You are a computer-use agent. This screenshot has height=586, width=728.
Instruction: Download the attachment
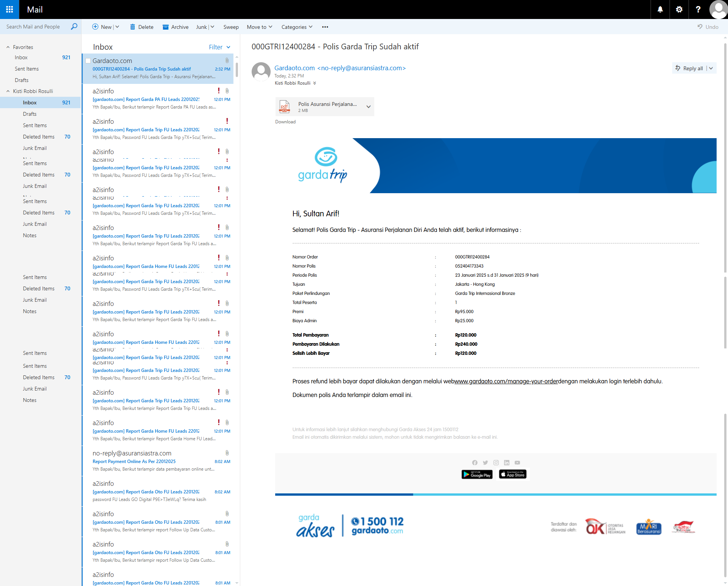(285, 122)
